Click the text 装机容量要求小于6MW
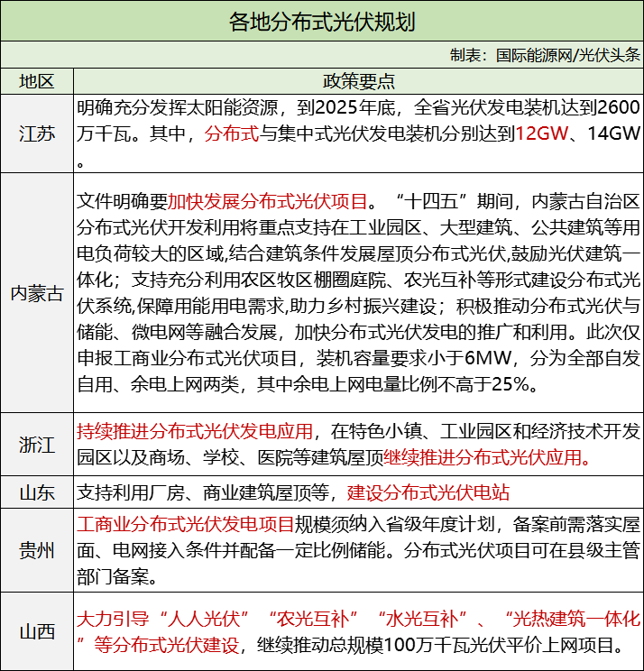The height and width of the screenshot is (671, 644). (x=414, y=358)
